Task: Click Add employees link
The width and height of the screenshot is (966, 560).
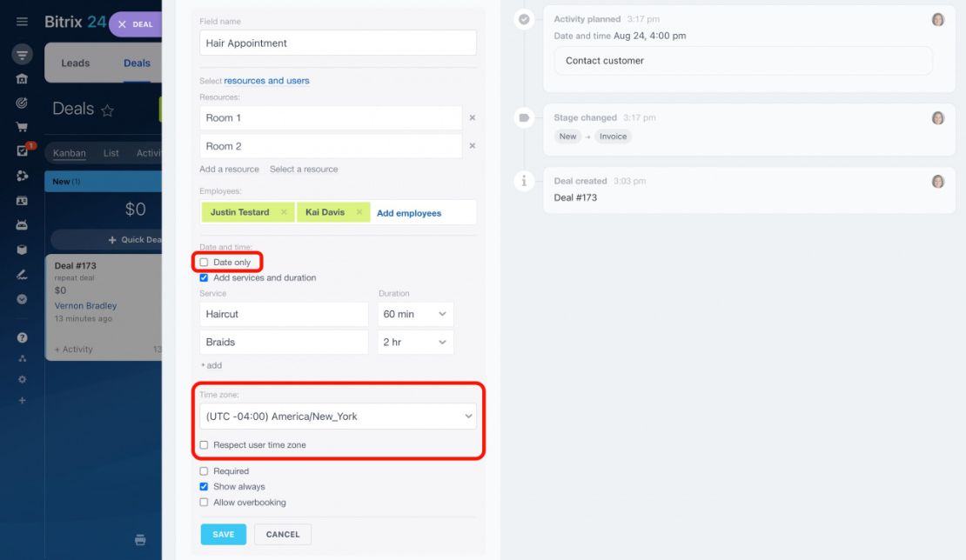Action: click(409, 213)
